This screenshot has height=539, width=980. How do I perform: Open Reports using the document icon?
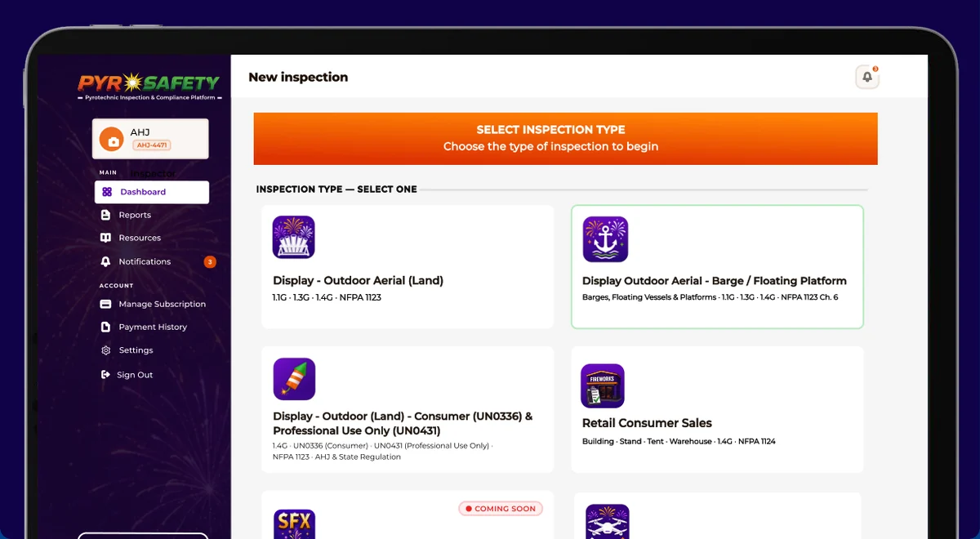(x=105, y=215)
